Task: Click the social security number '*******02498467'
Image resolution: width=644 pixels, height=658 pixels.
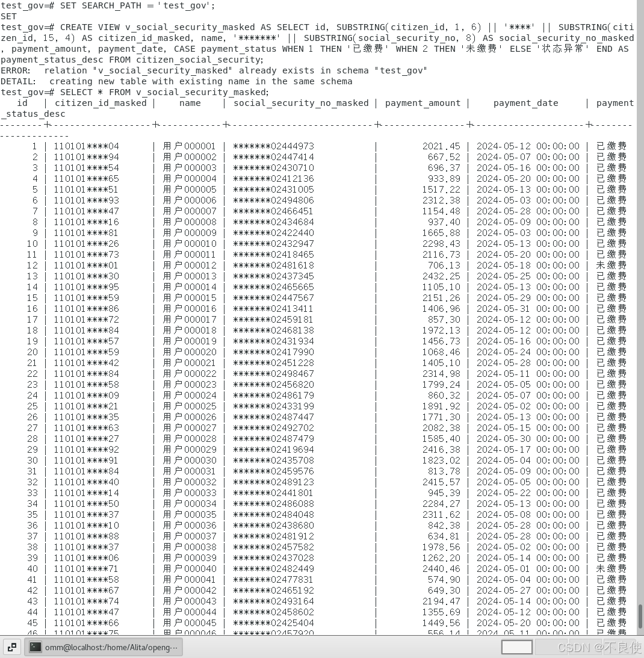Action: pos(273,374)
